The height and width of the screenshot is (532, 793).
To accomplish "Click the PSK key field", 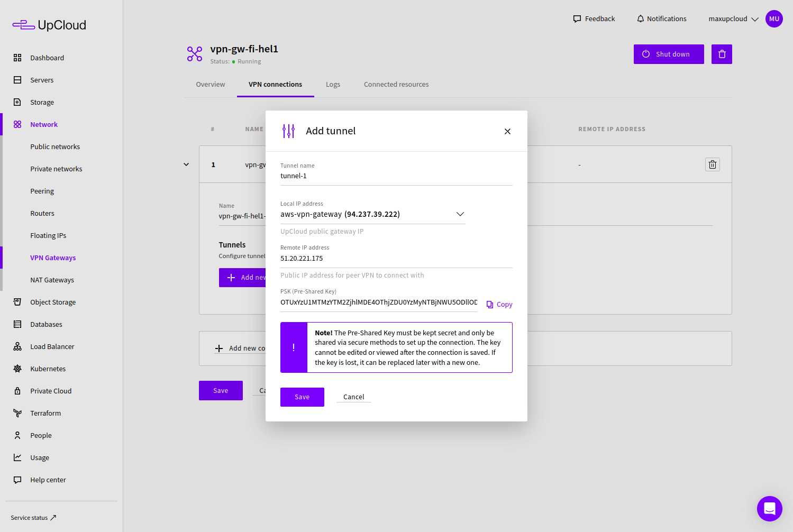I will (379, 302).
